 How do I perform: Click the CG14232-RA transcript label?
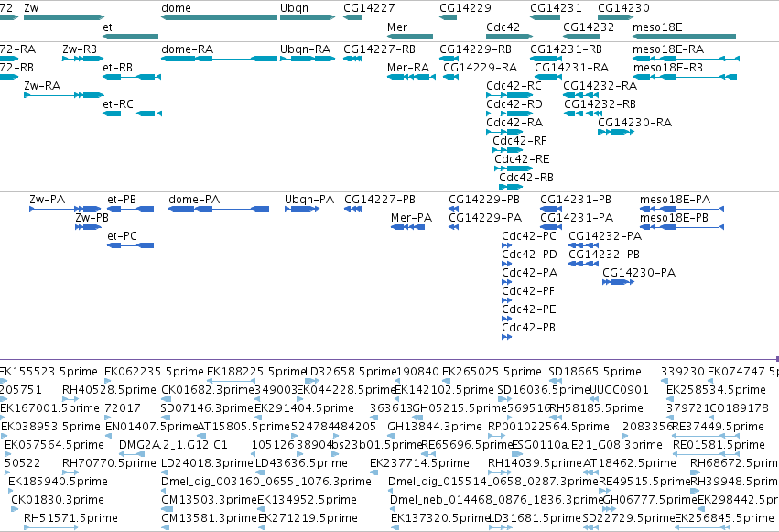pyautogui.click(x=600, y=86)
